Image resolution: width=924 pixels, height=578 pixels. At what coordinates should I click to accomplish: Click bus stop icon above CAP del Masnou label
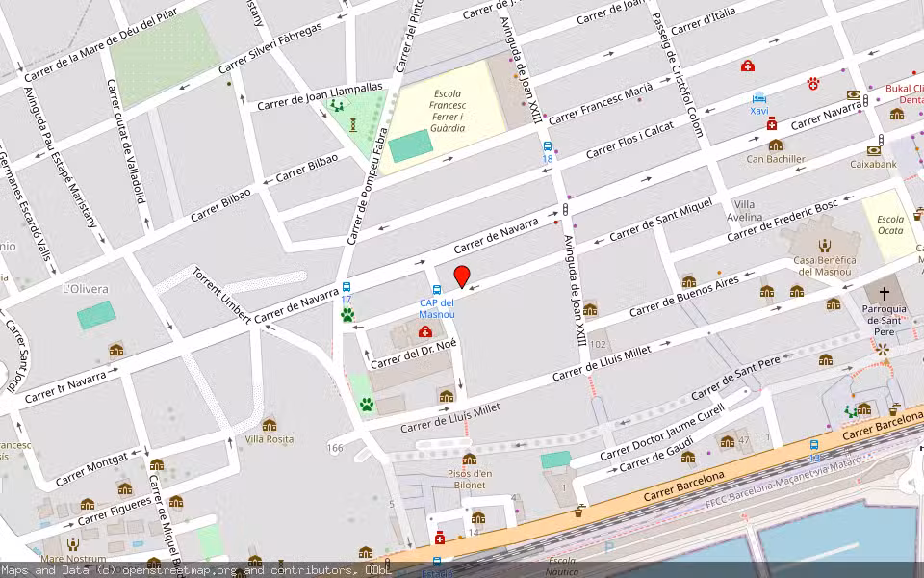[437, 290]
